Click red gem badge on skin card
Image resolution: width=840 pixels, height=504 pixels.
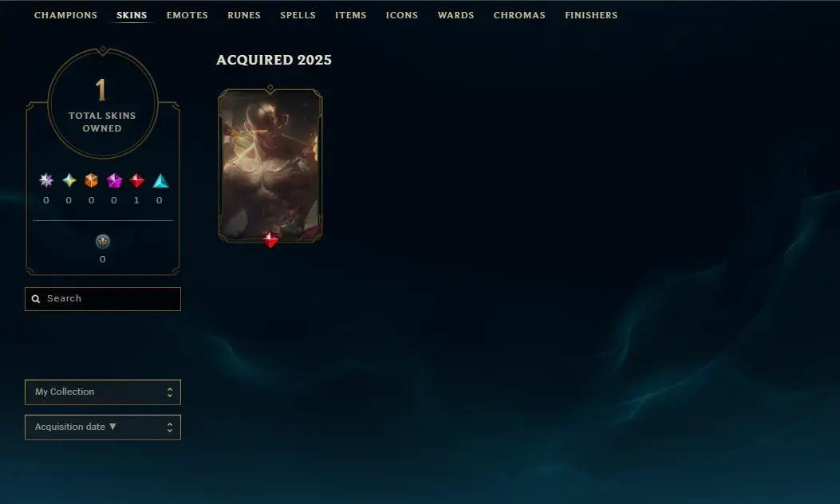(x=270, y=239)
